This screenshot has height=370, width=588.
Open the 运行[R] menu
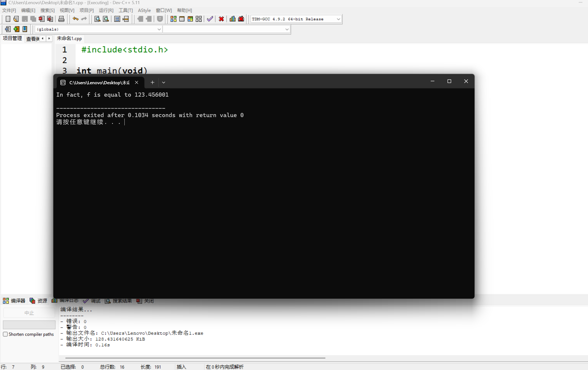[106, 10]
